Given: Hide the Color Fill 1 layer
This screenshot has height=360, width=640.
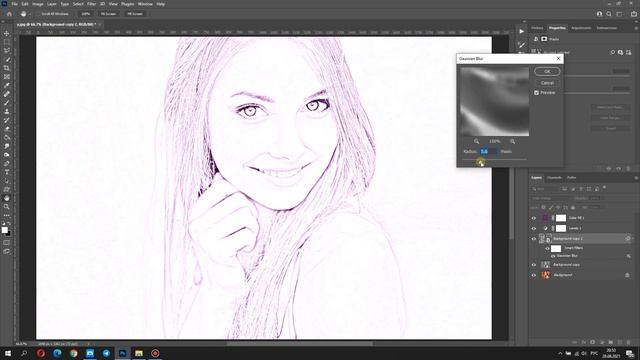Looking at the screenshot, I should pyautogui.click(x=533, y=218).
